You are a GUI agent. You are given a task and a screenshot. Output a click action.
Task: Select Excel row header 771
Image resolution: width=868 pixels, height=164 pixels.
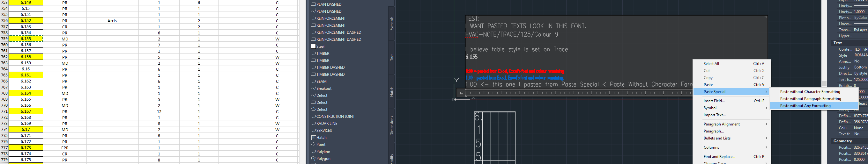[4, 111]
